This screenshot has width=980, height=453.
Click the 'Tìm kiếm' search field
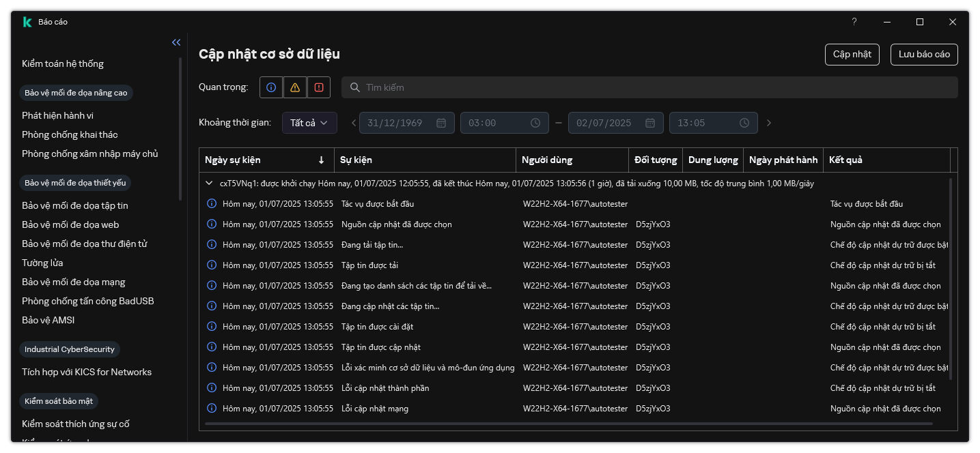point(649,87)
